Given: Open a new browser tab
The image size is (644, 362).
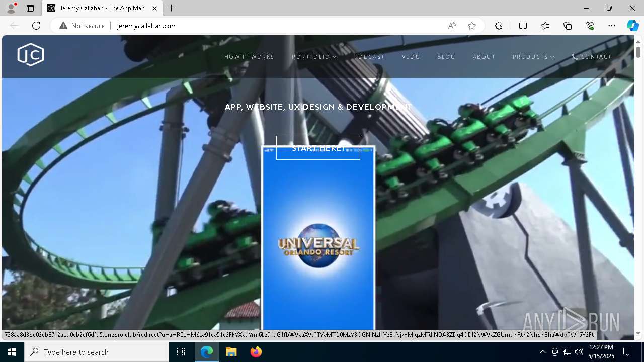Looking at the screenshot, I should click(x=172, y=8).
